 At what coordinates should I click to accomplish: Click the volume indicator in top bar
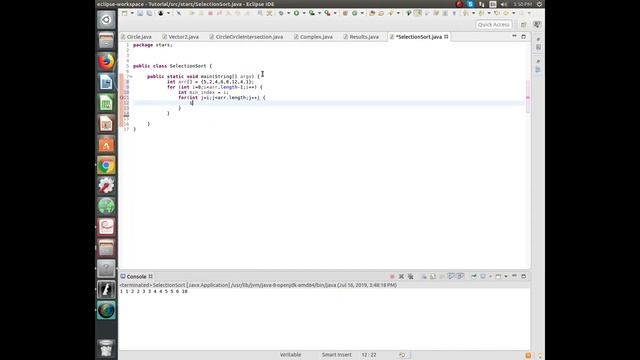pyautogui.click(x=504, y=4)
